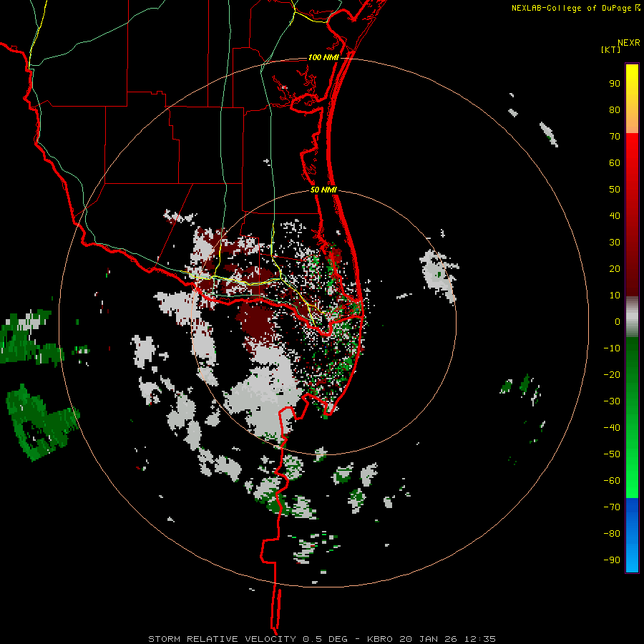Viewport: 644px width, 644px height.
Task: Click the [KT] units label
Action: (x=610, y=49)
